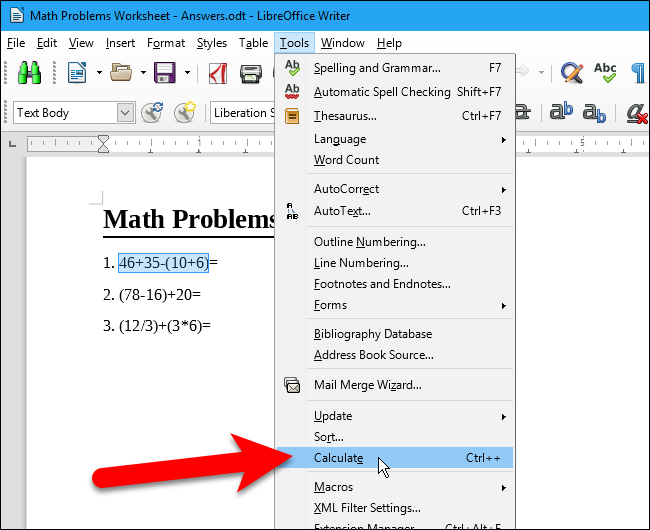This screenshot has width=650, height=530.
Task: Expand the Save options dropdown arrow
Action: 187,73
